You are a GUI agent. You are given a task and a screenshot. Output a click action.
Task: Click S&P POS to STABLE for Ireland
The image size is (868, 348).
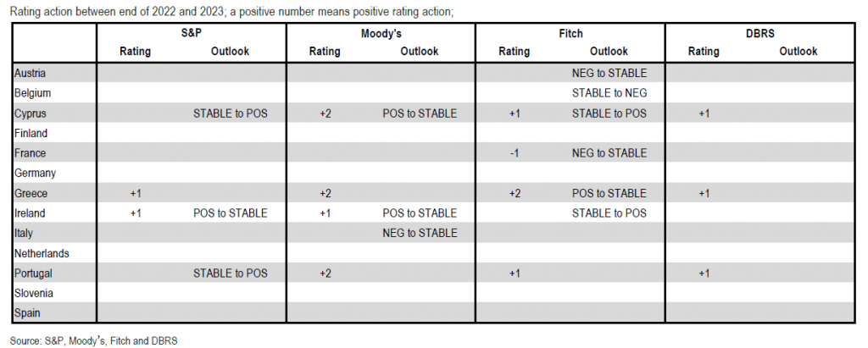pos(231,213)
